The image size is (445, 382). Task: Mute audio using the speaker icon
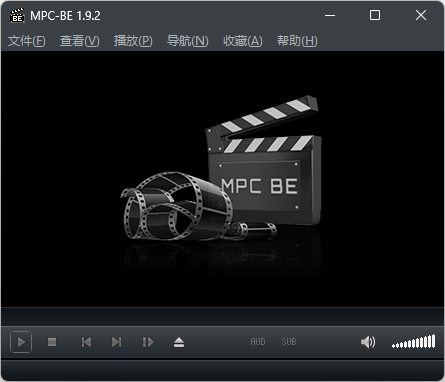368,342
